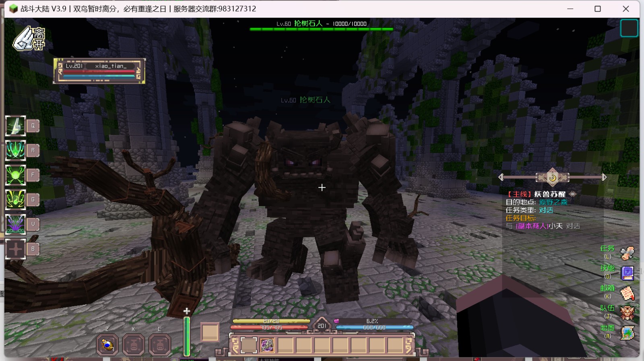
Task: Open the 地图 map icon
Action: 627,332
